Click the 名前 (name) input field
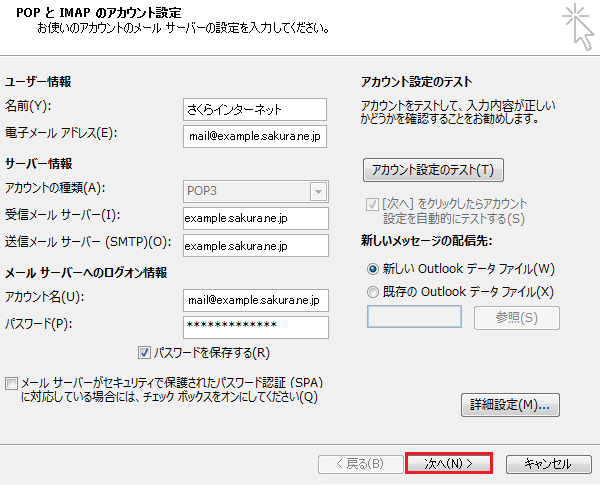Screen dimensions: 600x485 coord(255,109)
